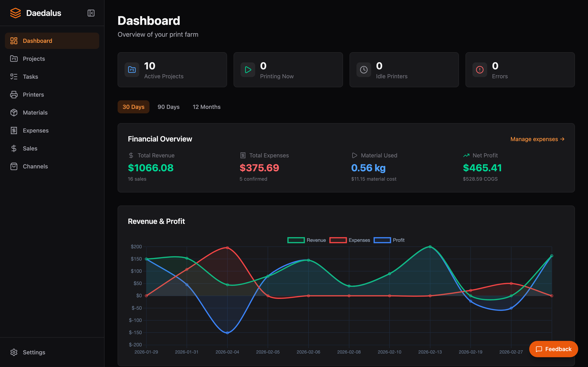
Task: Select the Materials box icon
Action: (x=14, y=112)
